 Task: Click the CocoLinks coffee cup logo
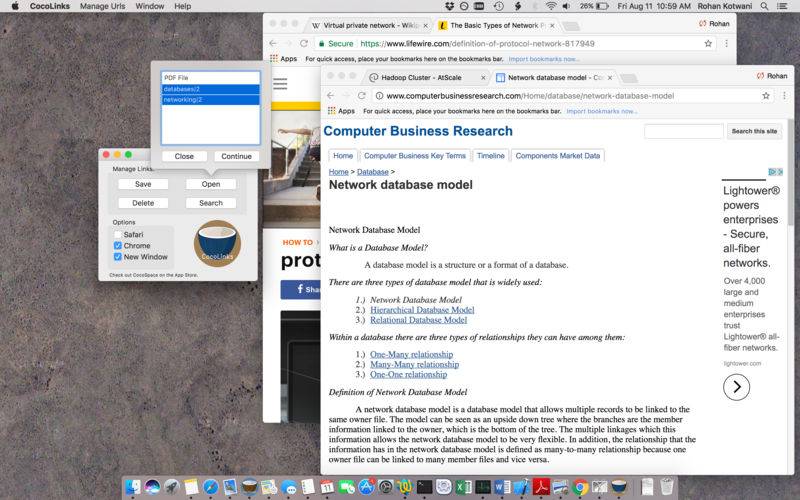tap(217, 243)
